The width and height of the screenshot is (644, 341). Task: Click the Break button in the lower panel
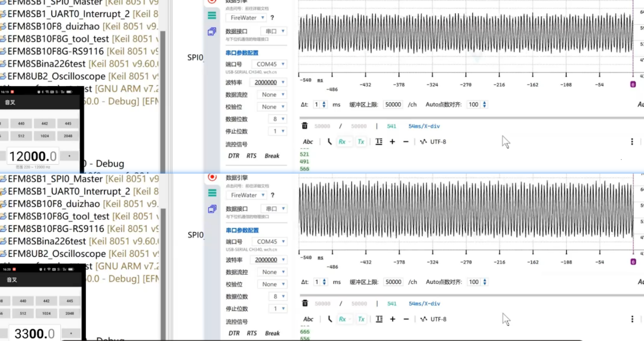pyautogui.click(x=272, y=333)
